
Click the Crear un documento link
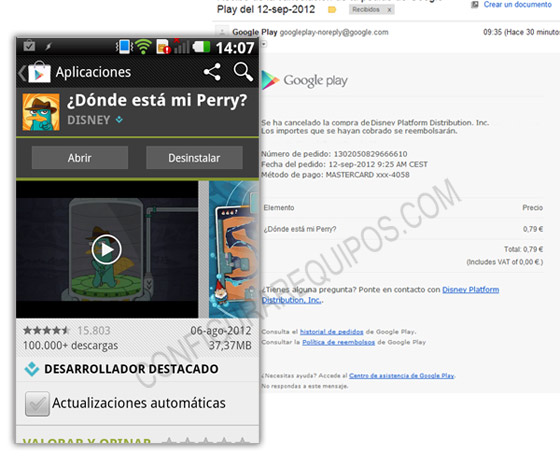(518, 5)
